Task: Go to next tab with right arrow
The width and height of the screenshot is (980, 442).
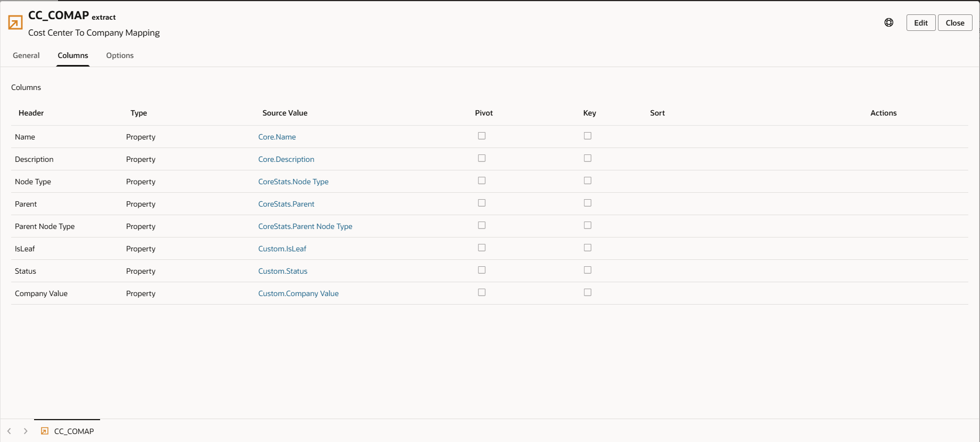Action: coord(26,431)
